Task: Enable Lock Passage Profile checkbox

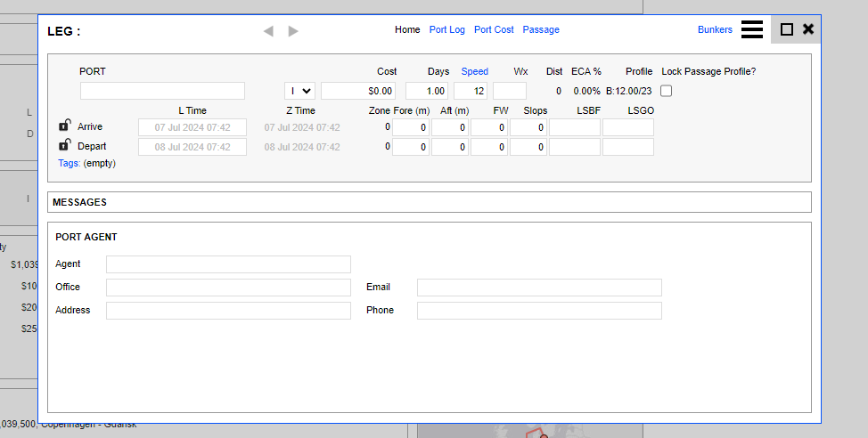Action: 666,91
